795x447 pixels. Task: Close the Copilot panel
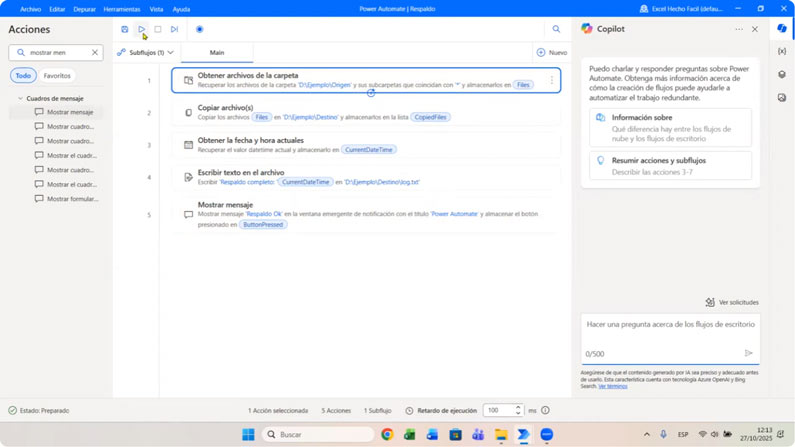[755, 29]
